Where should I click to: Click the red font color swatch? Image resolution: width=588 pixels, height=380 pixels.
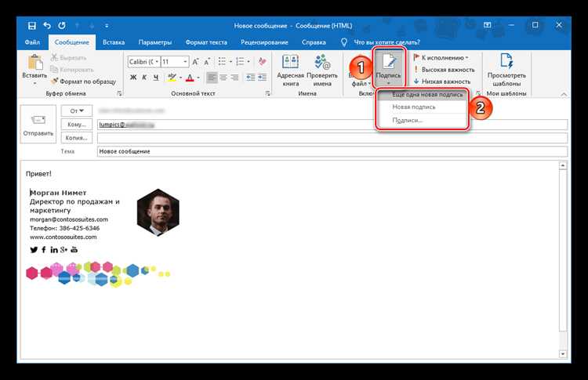(191, 78)
